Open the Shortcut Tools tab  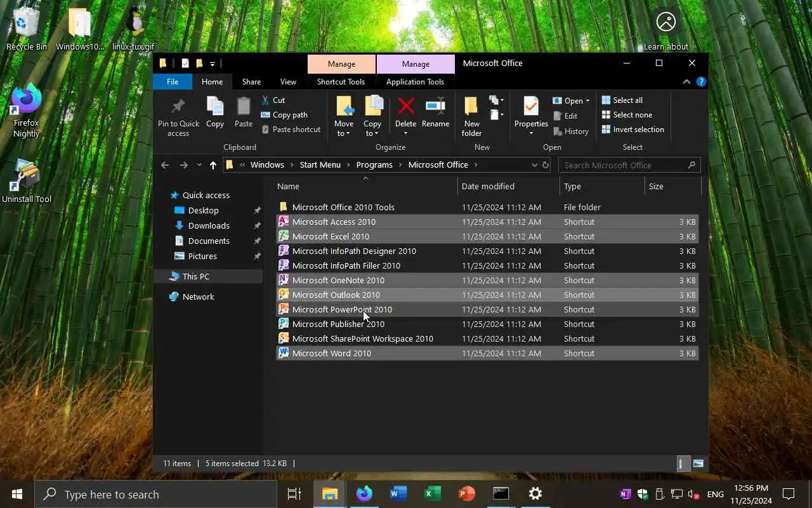tap(341, 82)
